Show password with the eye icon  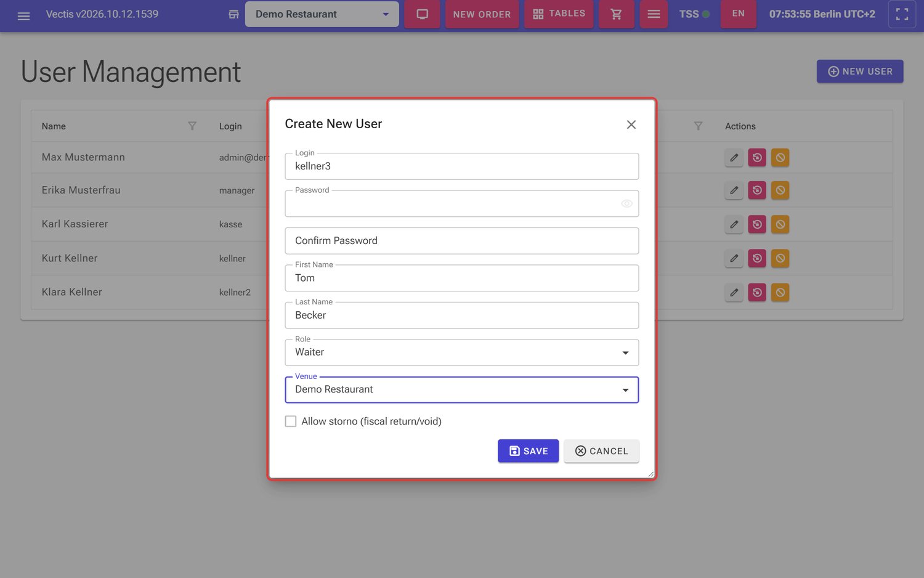pos(626,203)
